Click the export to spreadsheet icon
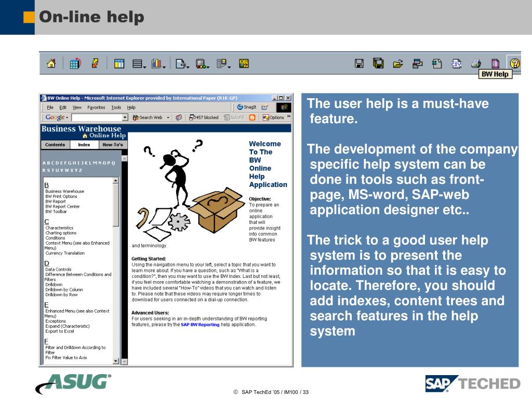This screenshot has height=399, width=532. tap(436, 63)
